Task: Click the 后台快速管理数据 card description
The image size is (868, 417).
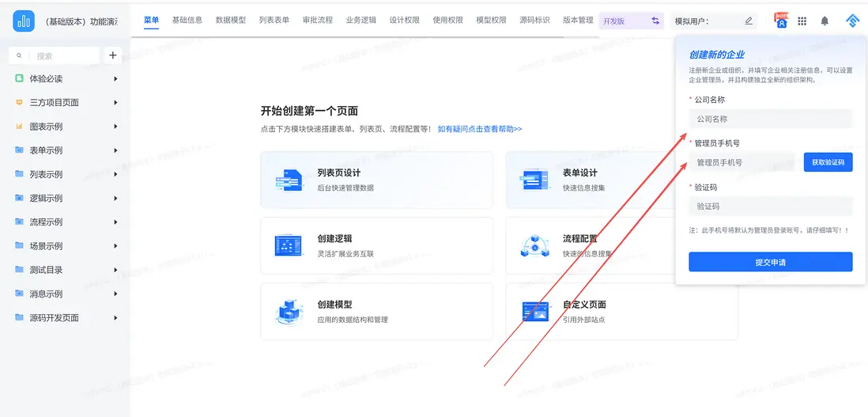Action: point(345,188)
